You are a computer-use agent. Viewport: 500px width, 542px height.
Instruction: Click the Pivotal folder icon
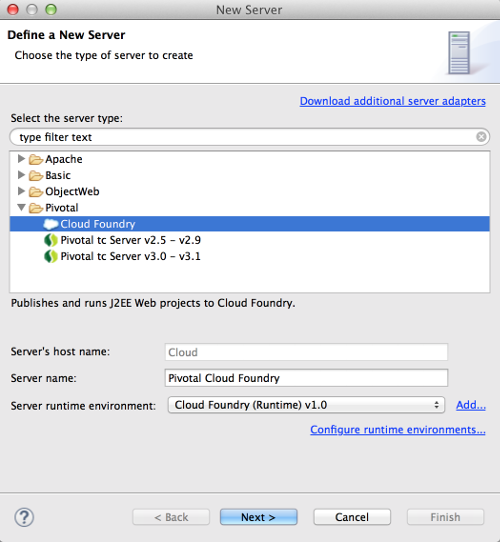(x=36, y=208)
